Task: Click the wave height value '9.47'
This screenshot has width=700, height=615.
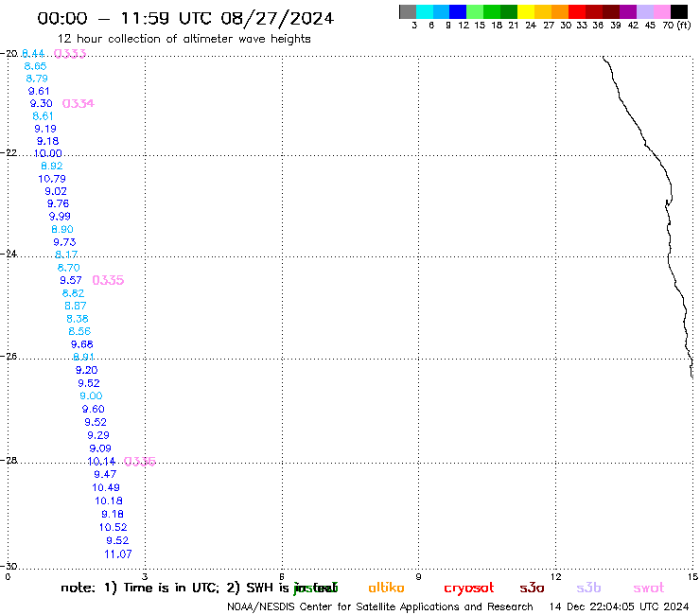Action: 105,474
